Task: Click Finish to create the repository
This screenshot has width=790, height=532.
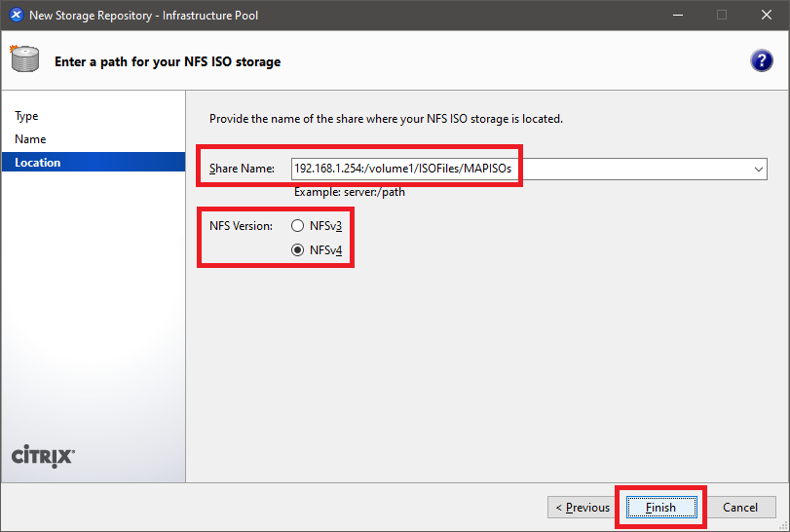Action: pos(660,508)
